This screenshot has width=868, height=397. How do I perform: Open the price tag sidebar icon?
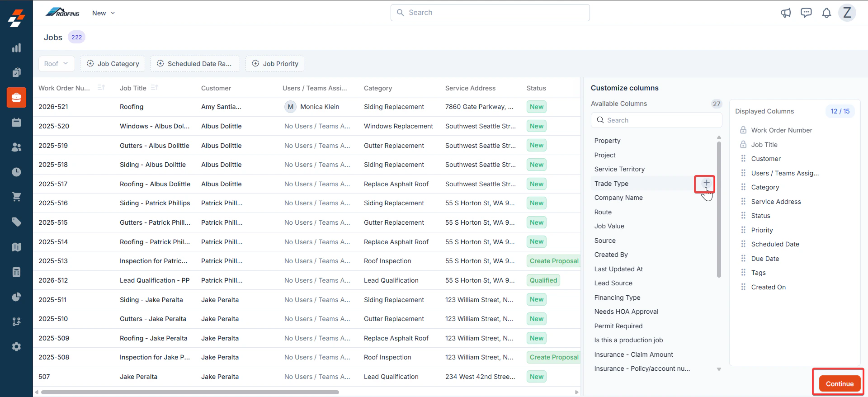point(16,222)
